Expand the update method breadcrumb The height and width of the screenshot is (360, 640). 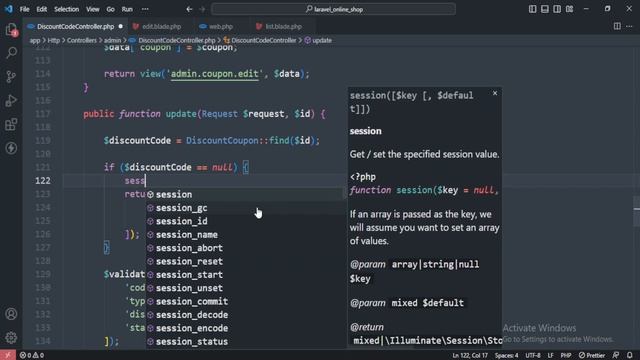point(318,40)
